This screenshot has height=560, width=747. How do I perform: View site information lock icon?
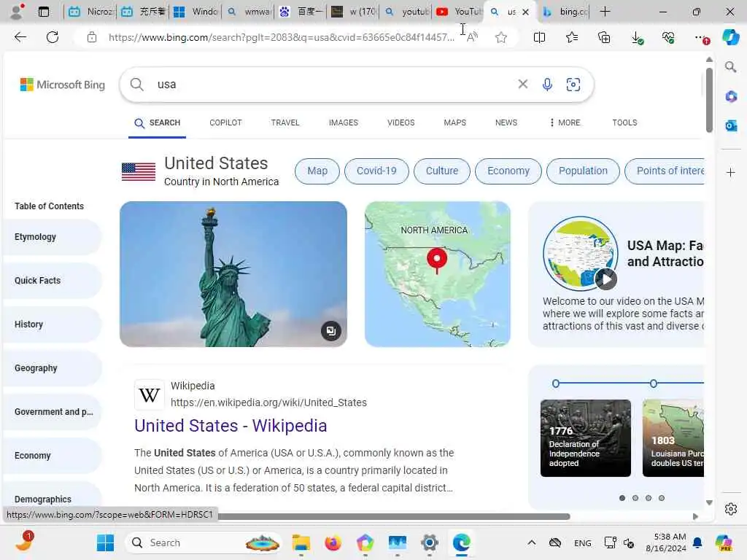click(92, 37)
